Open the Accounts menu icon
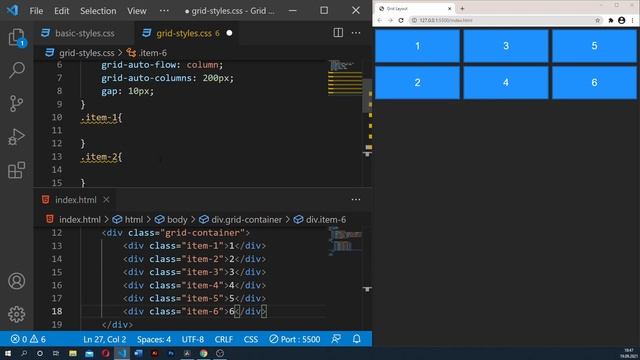The width and height of the screenshot is (640, 360). point(17,281)
